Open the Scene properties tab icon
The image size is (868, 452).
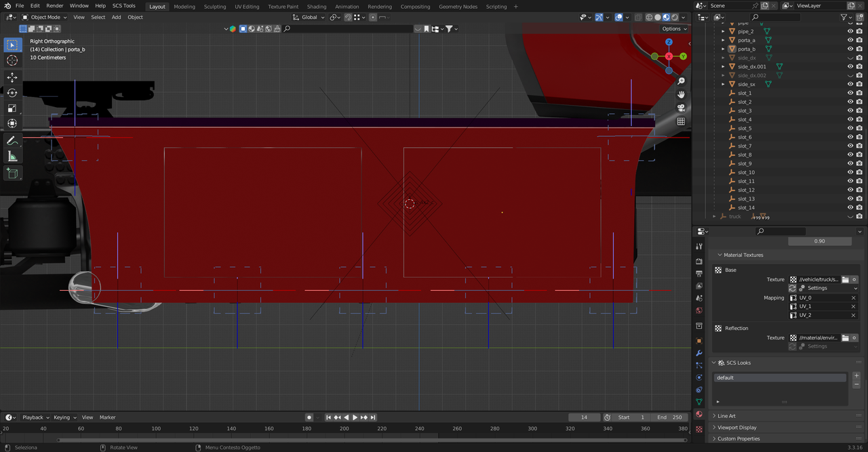coord(699,300)
